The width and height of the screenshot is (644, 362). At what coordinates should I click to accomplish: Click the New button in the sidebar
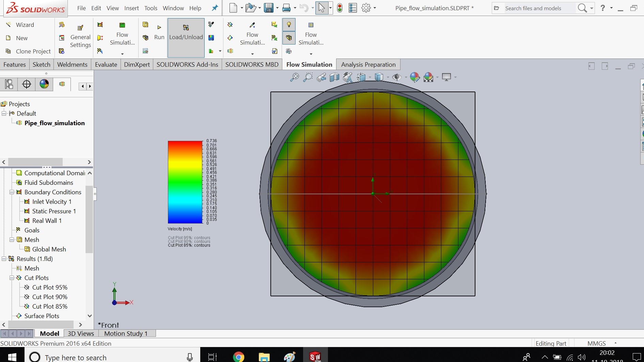(22, 38)
